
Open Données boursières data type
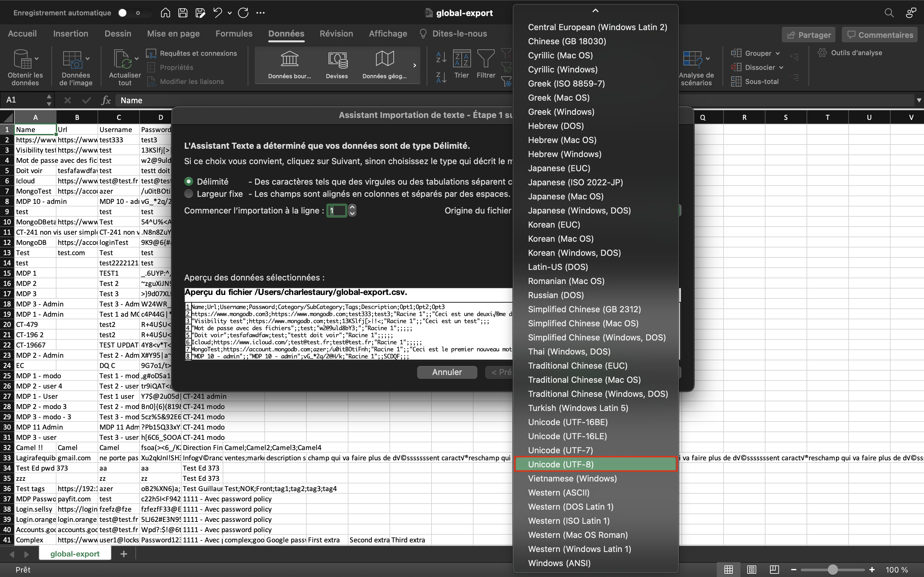[289, 64]
